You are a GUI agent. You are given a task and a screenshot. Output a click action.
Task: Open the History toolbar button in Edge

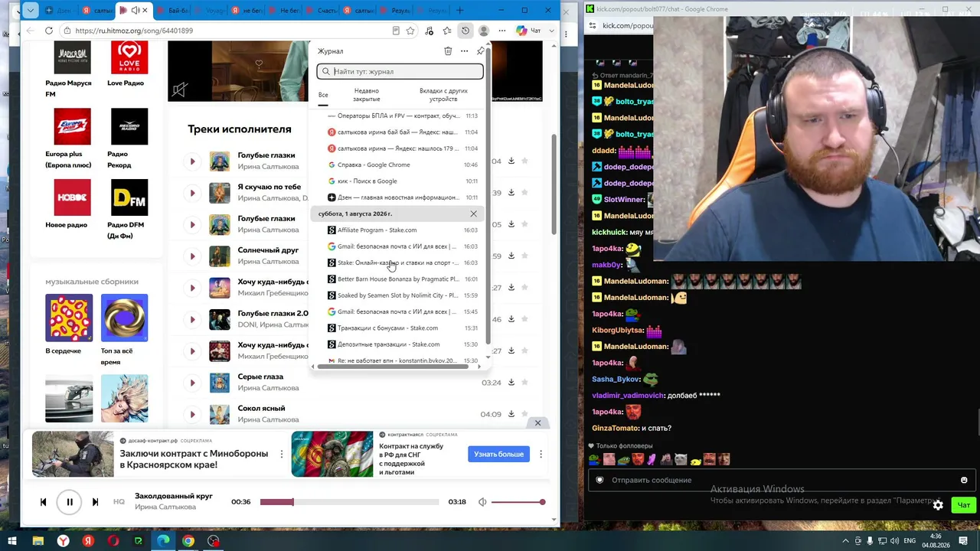(465, 31)
